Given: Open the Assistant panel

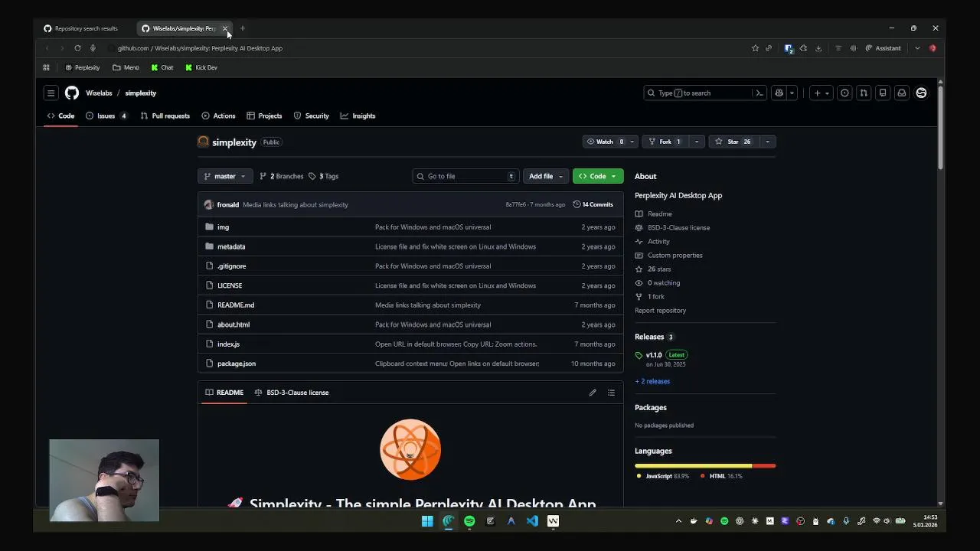Looking at the screenshot, I should tap(883, 48).
